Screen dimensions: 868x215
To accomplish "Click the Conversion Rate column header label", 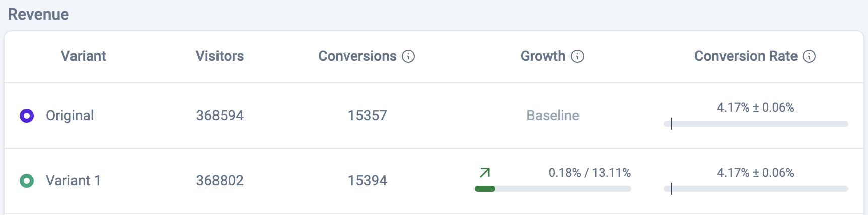I will pos(746,56).
